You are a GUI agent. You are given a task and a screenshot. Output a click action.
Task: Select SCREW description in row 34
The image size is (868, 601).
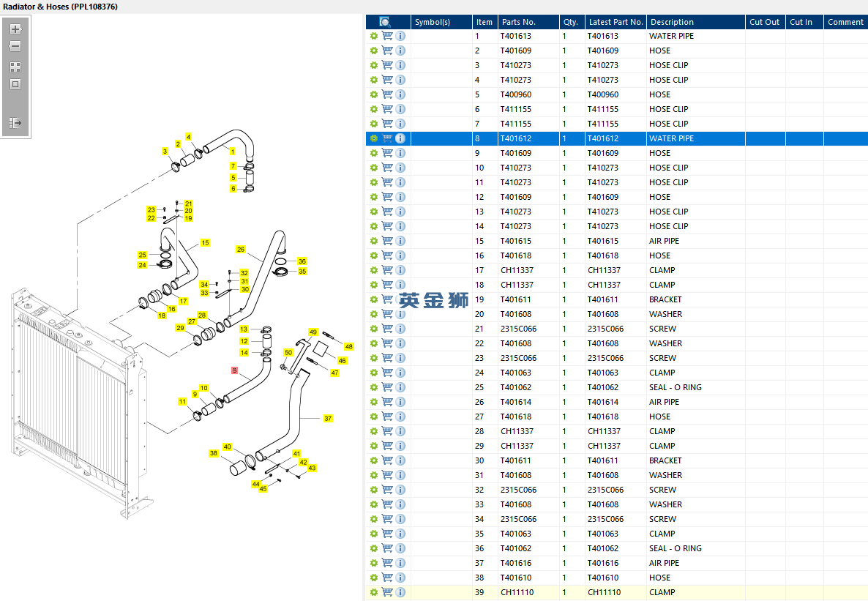click(662, 519)
